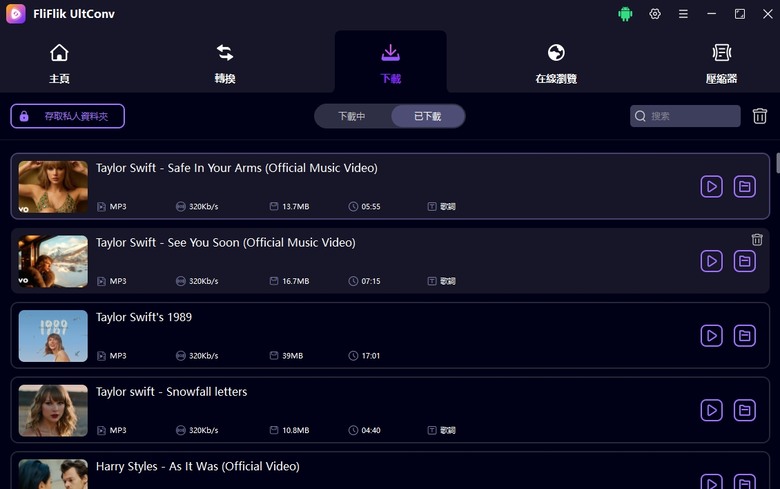Click the 存取私人資料夾 private folder button
This screenshot has width=780, height=489.
coord(68,116)
